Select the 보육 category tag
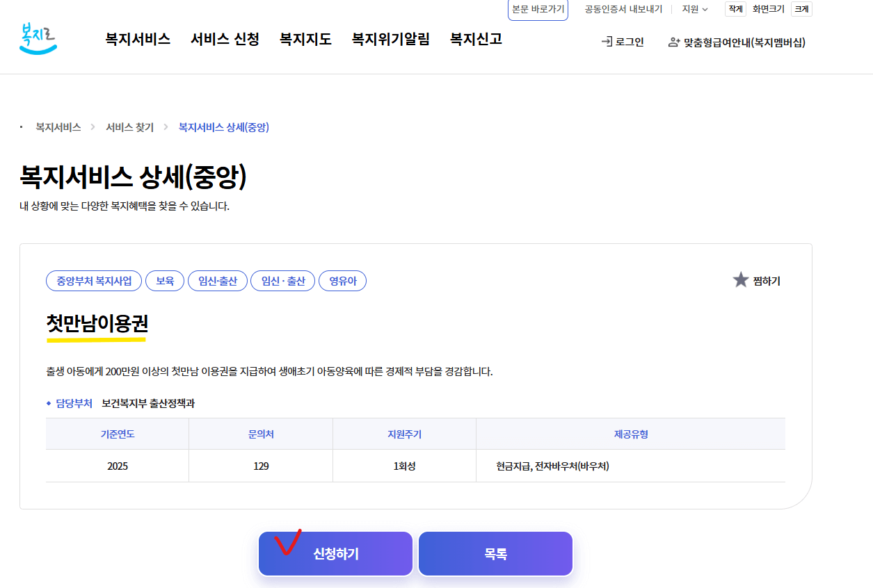873x588 pixels. [x=164, y=280]
